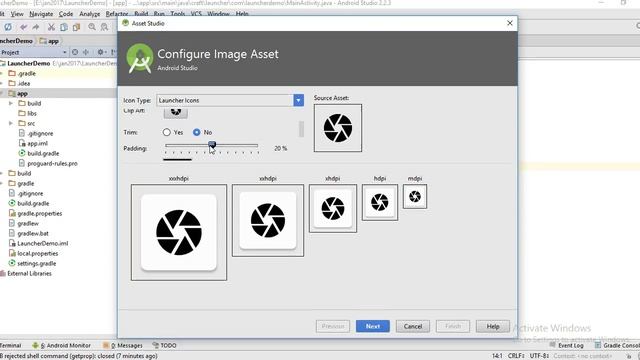This screenshot has width=640, height=360.
Task: Open the Refactor menu
Action: pos(117,14)
